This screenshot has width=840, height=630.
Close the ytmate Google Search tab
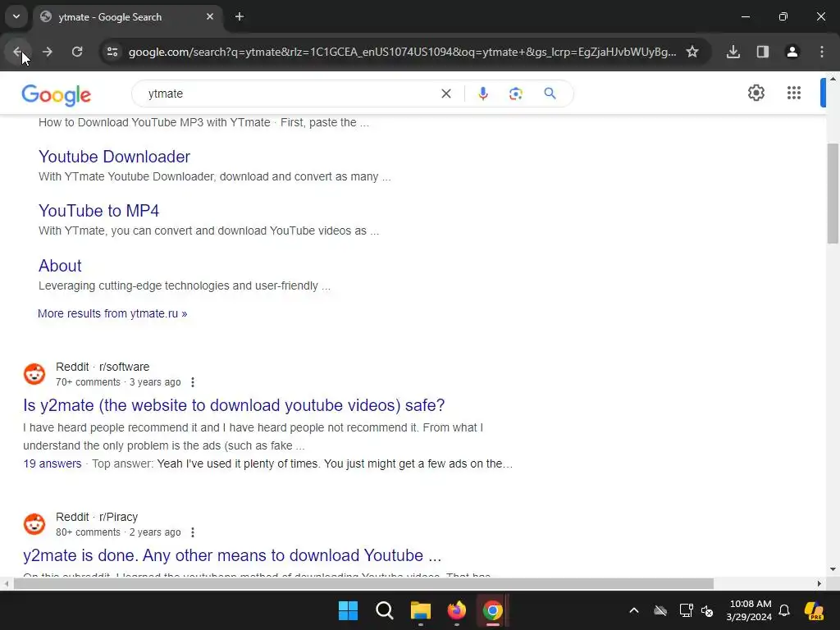(210, 16)
